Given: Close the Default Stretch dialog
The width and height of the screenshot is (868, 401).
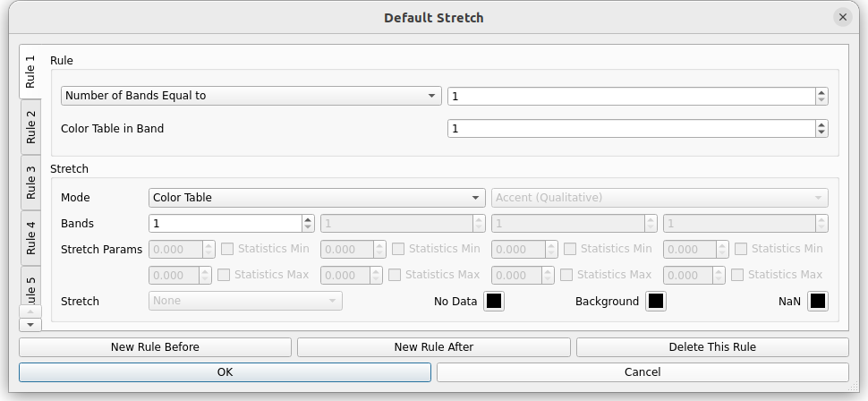Looking at the screenshot, I should (843, 17).
